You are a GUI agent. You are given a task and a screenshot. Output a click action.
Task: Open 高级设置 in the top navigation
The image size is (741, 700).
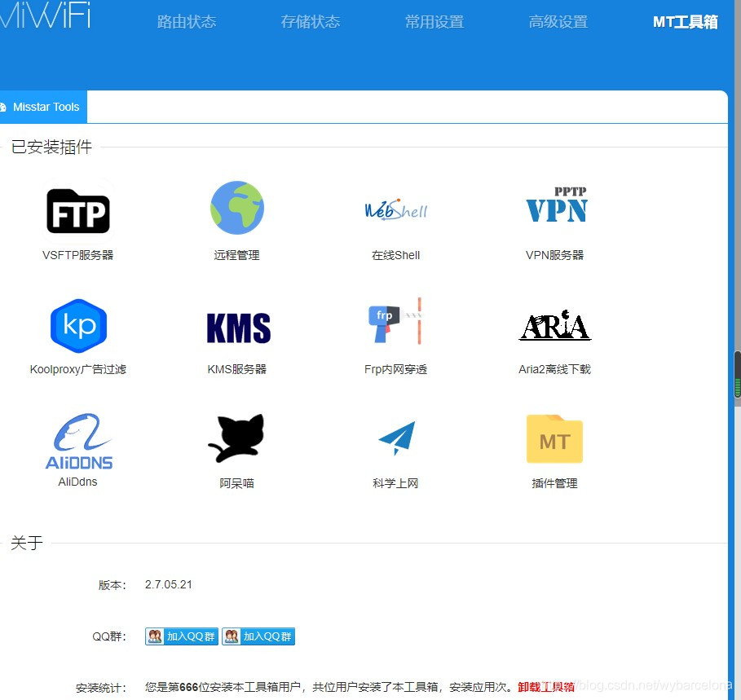[x=558, y=22]
